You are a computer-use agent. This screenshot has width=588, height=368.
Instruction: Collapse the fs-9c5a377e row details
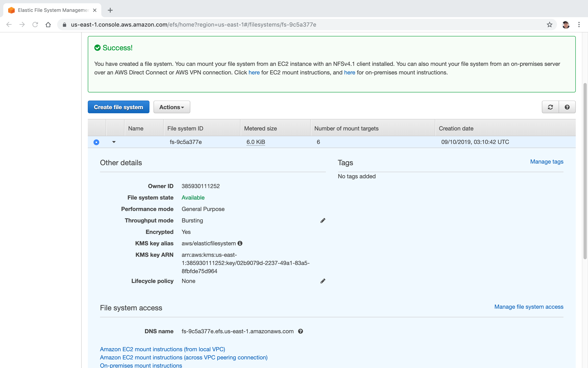click(x=114, y=142)
